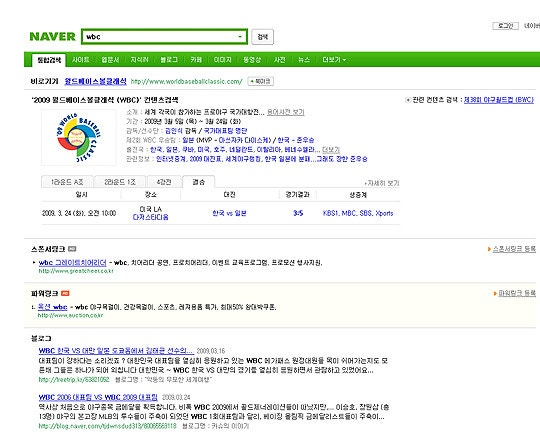This screenshot has height=437, width=540.
Task: Expand the 더보기 link after the country list
Action: (x=331, y=150)
